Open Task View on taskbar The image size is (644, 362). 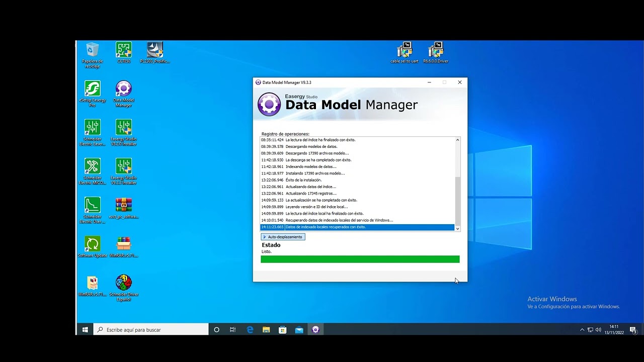click(x=232, y=330)
